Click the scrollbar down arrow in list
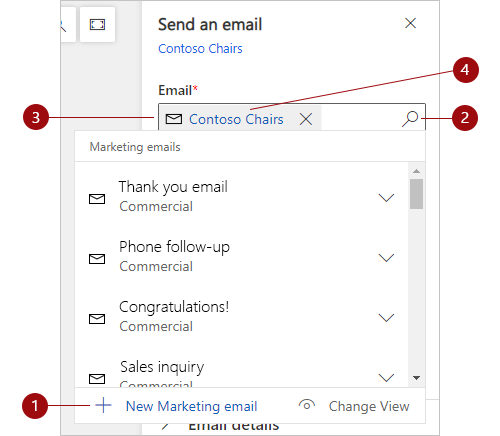This screenshot has width=500, height=436. [416, 378]
